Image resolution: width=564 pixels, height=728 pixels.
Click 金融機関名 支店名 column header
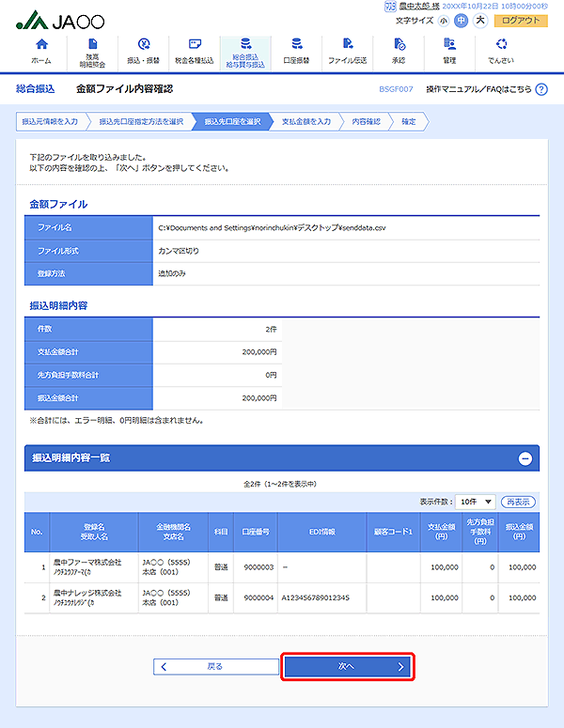coord(173,532)
